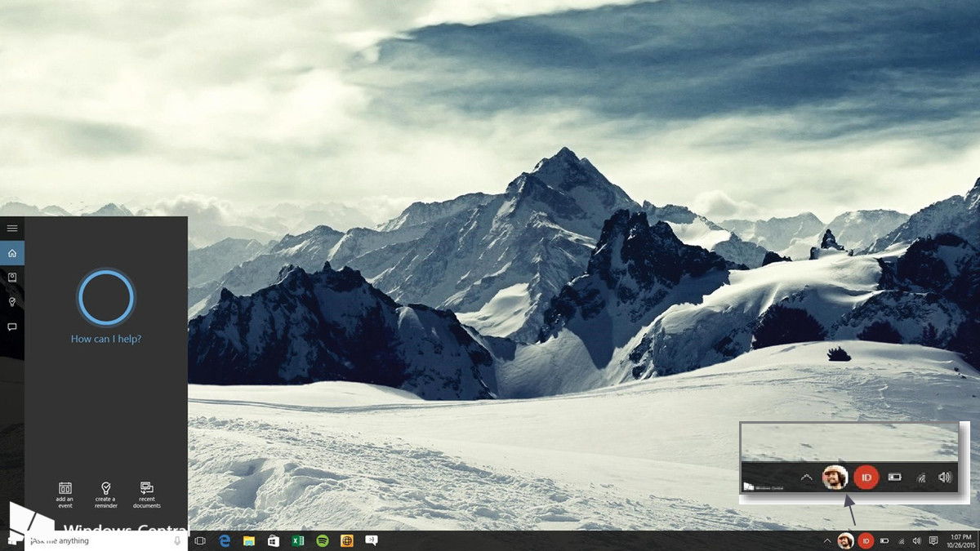
Task: Select the Cortana Home sidebar icon
Action: pos(12,253)
